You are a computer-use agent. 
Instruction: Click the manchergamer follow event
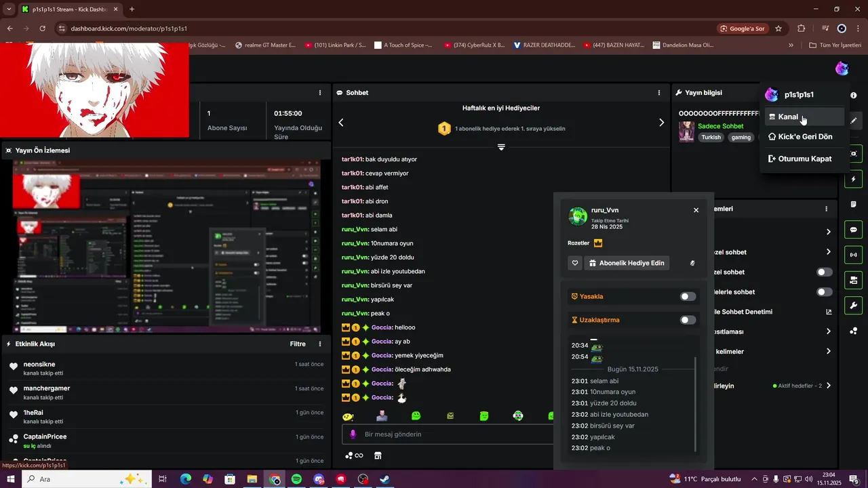coord(166,393)
